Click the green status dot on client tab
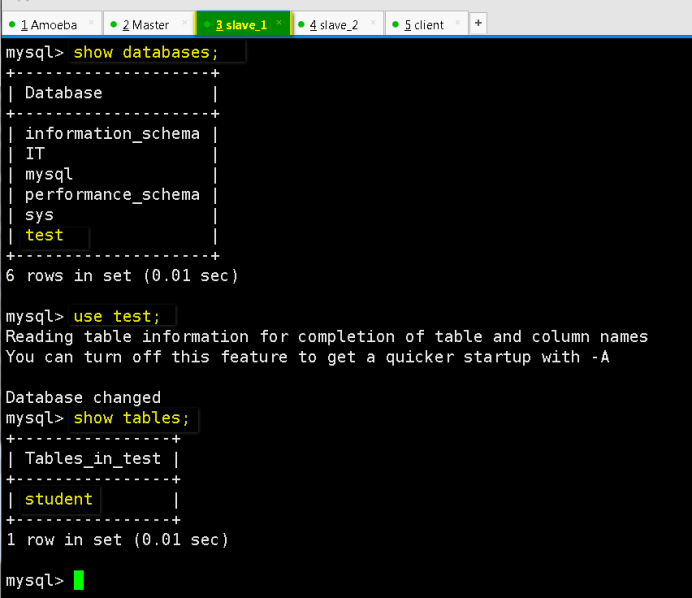This screenshot has height=598, width=692. click(395, 24)
